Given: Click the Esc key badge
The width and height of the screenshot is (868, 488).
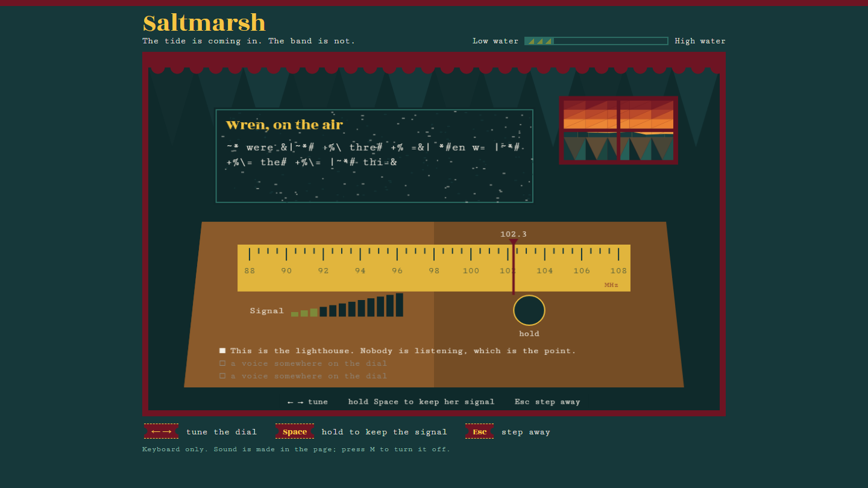Looking at the screenshot, I should 479,431.
